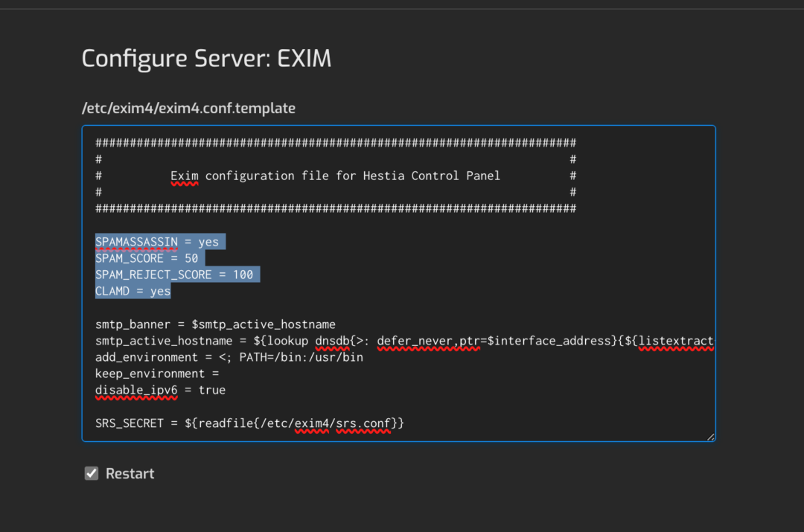Viewport: 804px width, 532px height.
Task: Click the bottom hash-mark border line
Action: click(336, 208)
